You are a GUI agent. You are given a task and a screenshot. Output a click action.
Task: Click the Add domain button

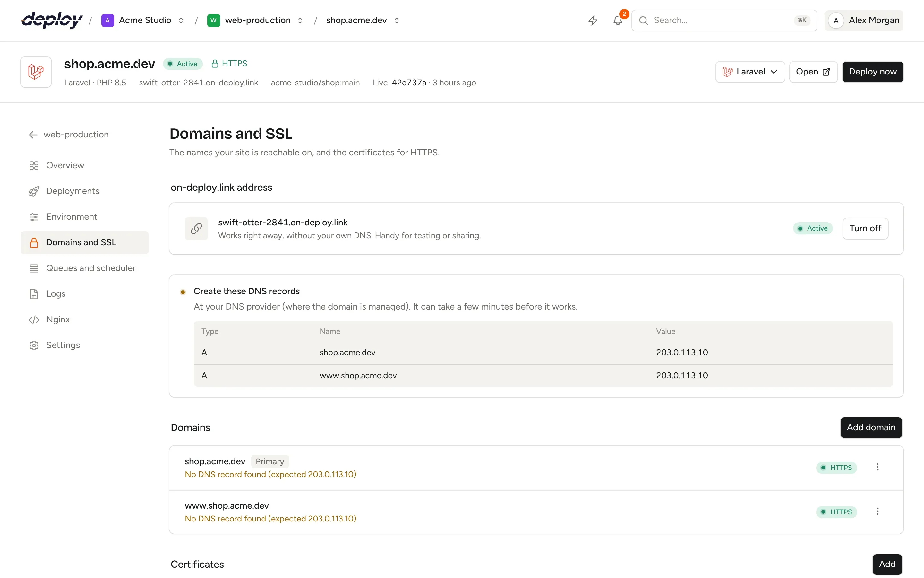[871, 427]
